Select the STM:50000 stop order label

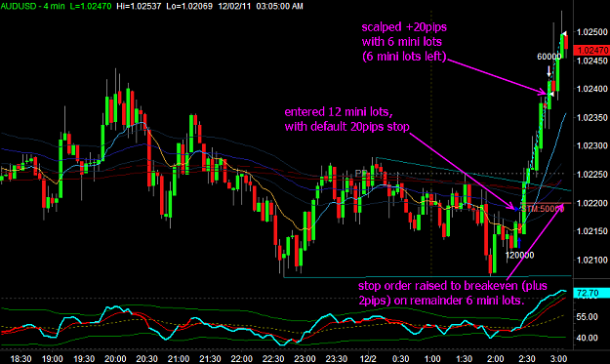point(543,209)
